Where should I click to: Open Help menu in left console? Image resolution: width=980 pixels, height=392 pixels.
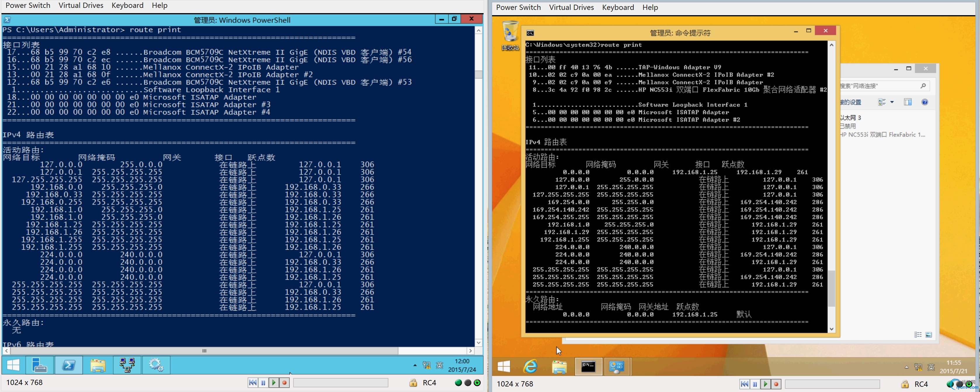pos(159,5)
